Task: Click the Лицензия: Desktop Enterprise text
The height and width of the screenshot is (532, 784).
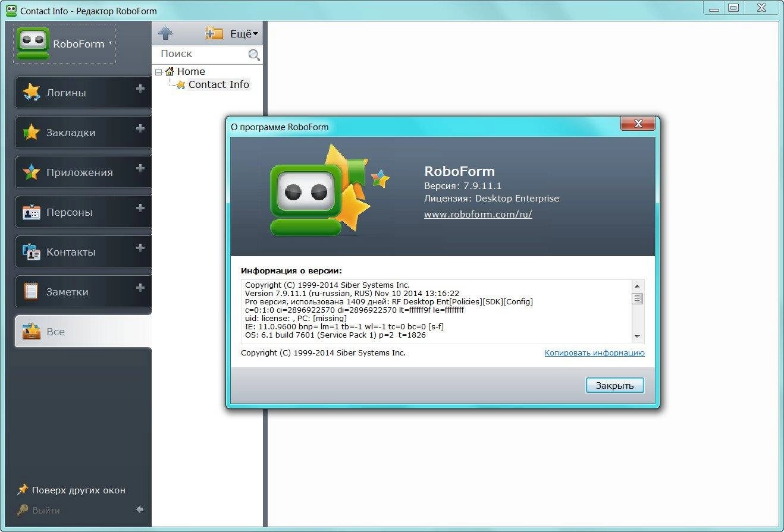Action: 491,199
